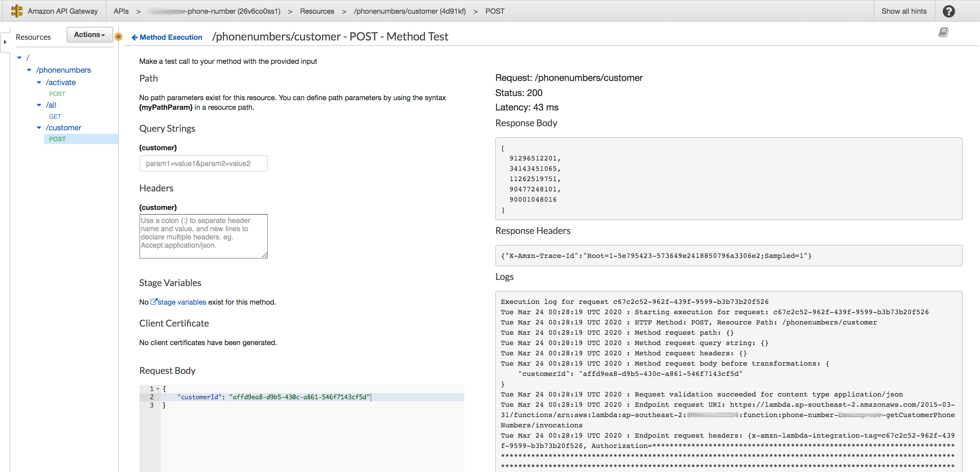
Task: Click the Show all hints button
Action: pyautogui.click(x=904, y=11)
